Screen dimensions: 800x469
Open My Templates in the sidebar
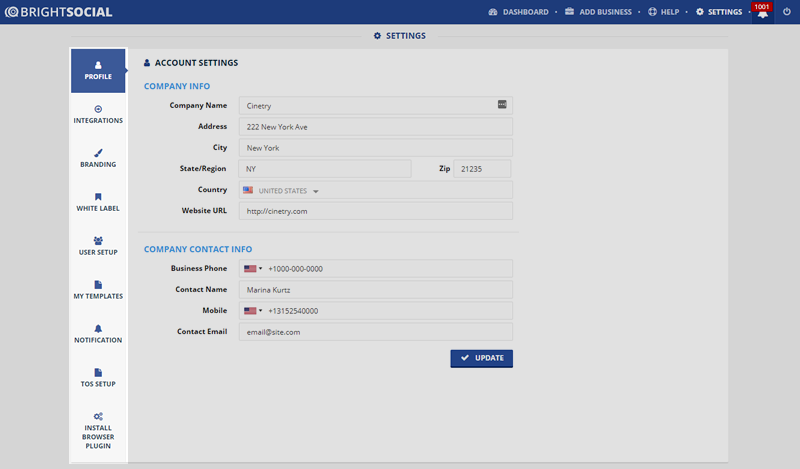(98, 290)
